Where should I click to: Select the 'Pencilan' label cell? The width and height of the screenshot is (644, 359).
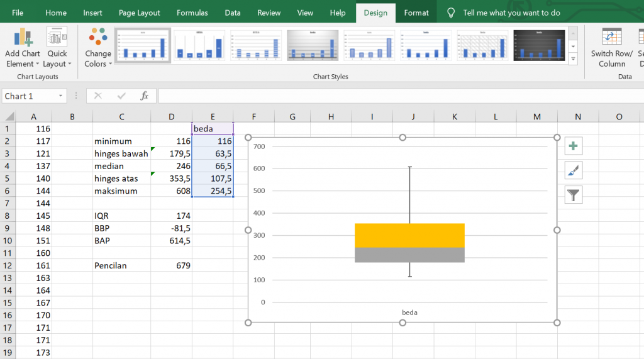(x=121, y=266)
